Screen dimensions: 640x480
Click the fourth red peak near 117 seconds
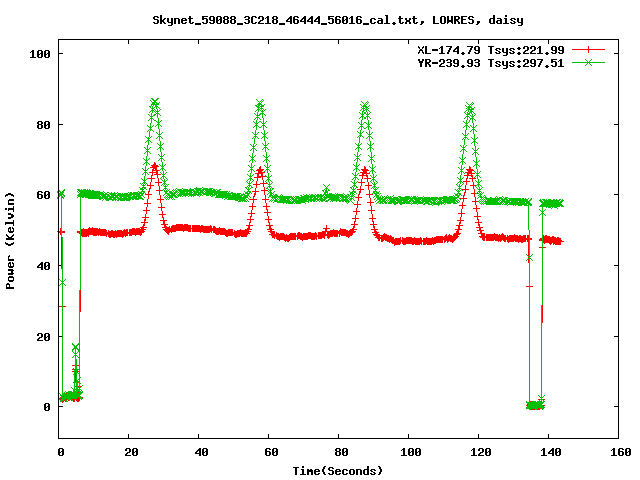(470, 170)
